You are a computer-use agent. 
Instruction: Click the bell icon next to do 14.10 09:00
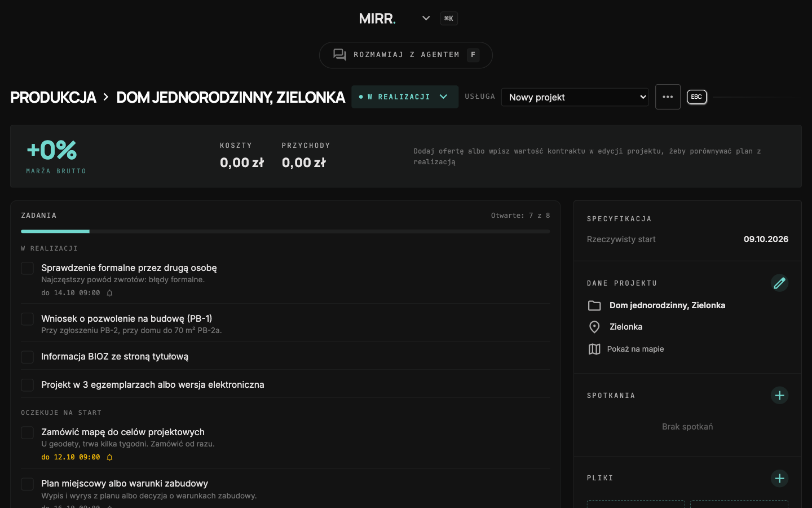point(110,293)
